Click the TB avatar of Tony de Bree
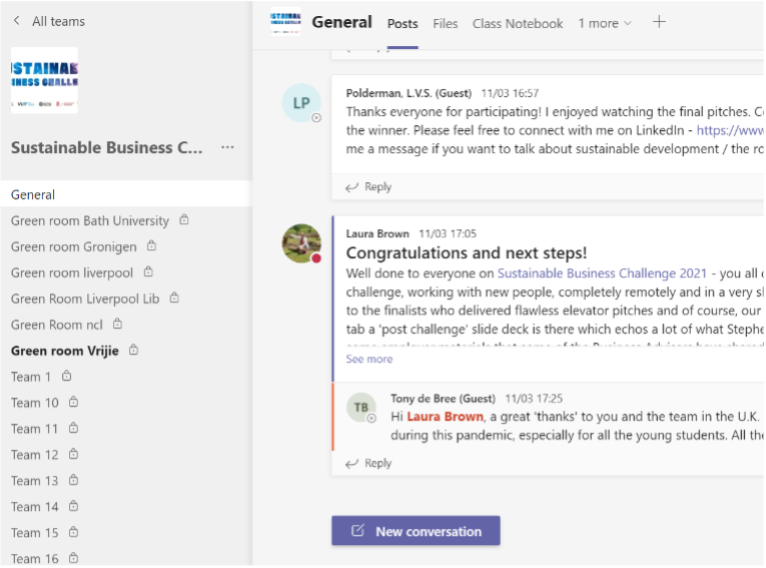Viewport: 766px width, 568px height. click(361, 407)
